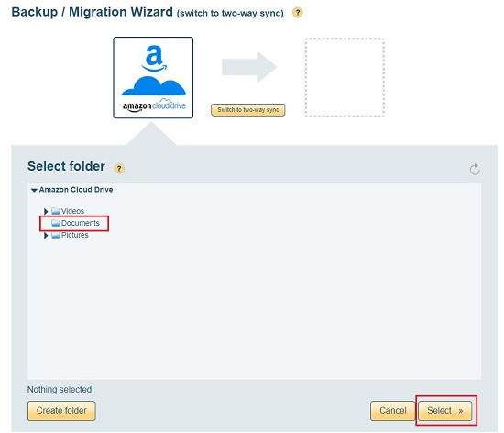Click the empty destination placeholder box
This screenshot has width=504, height=433.
(x=345, y=77)
